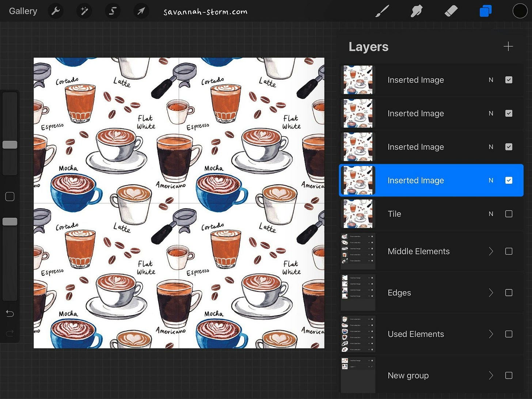Click the Tile layer thumbnail
Image resolution: width=532 pixels, height=399 pixels.
point(357,214)
